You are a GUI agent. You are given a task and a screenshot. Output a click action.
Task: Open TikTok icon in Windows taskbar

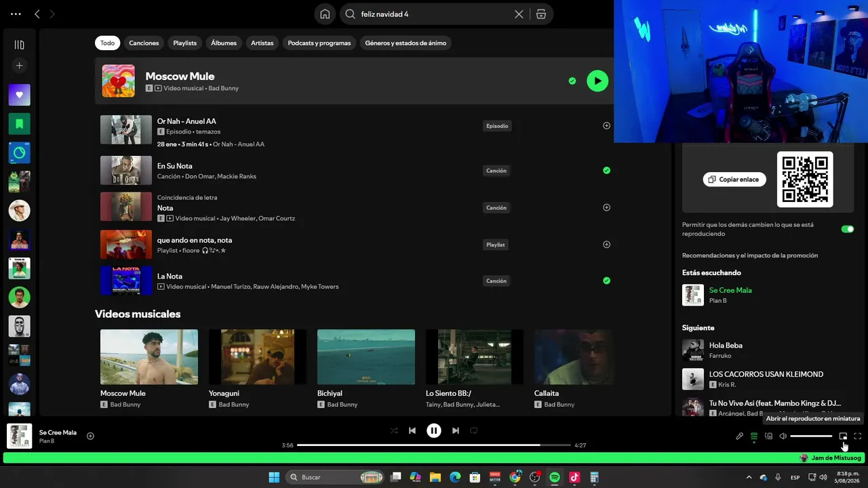click(x=574, y=477)
